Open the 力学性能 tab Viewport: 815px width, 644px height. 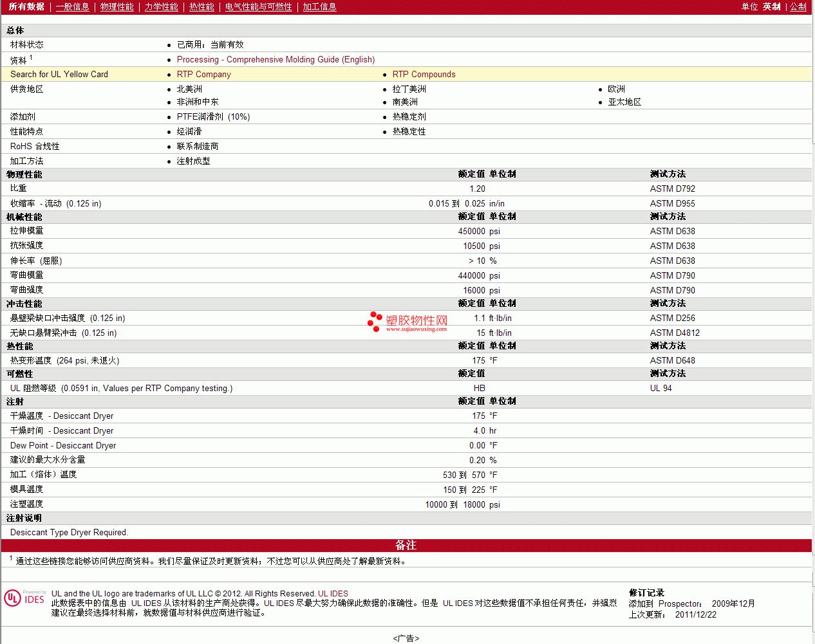coord(162,6)
